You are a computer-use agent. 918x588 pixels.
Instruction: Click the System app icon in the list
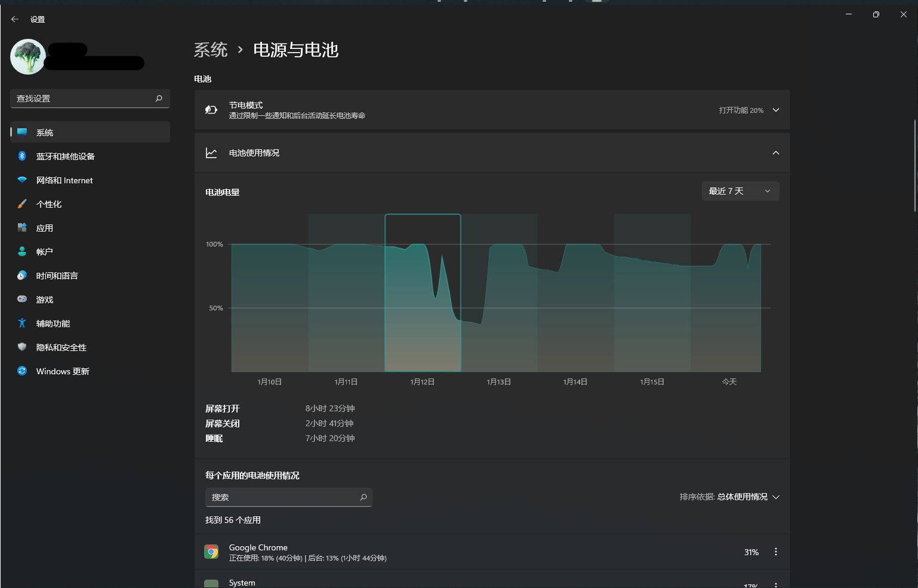[x=212, y=583]
